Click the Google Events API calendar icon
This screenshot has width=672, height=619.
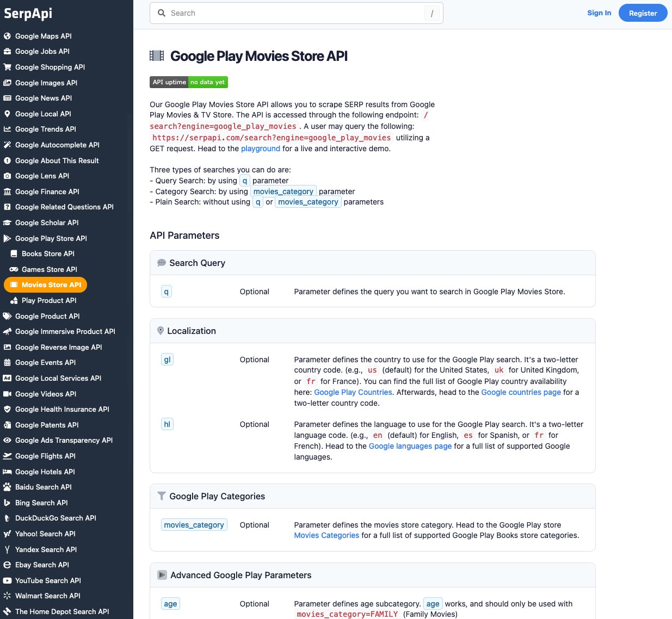[x=7, y=363]
